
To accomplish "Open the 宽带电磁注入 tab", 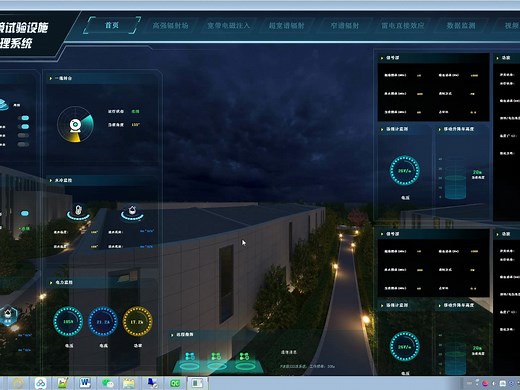I will coord(228,25).
